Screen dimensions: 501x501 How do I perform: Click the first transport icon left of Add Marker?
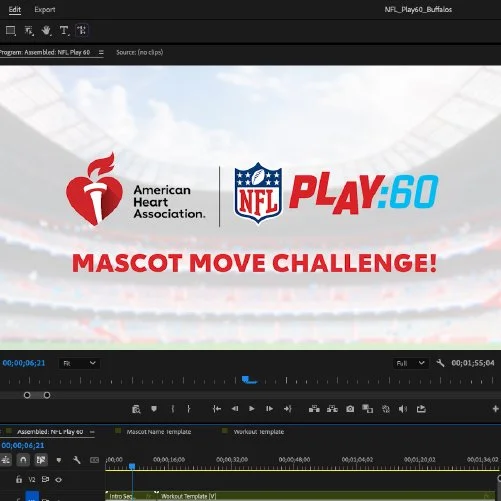coord(136,409)
